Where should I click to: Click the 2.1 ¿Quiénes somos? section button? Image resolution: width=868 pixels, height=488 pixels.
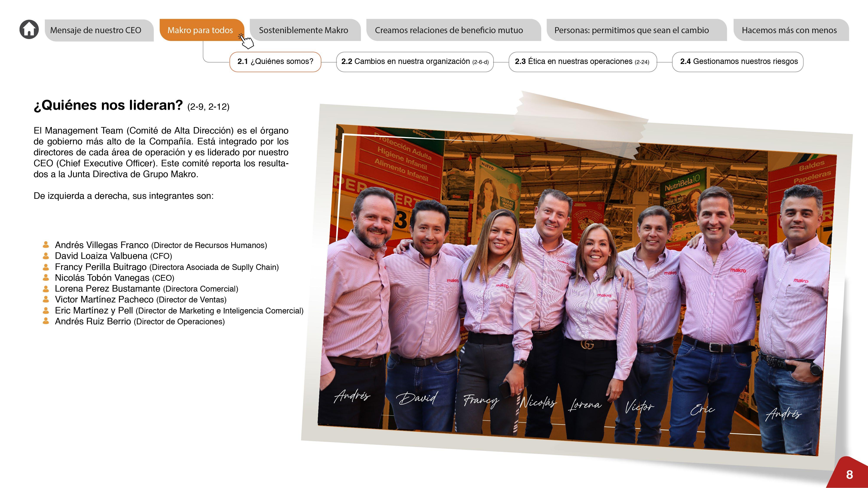275,62
